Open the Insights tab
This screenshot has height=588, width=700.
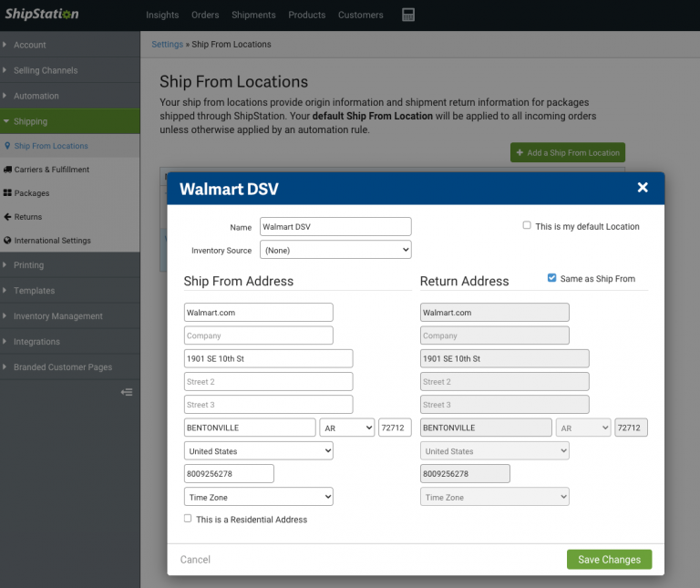[162, 15]
